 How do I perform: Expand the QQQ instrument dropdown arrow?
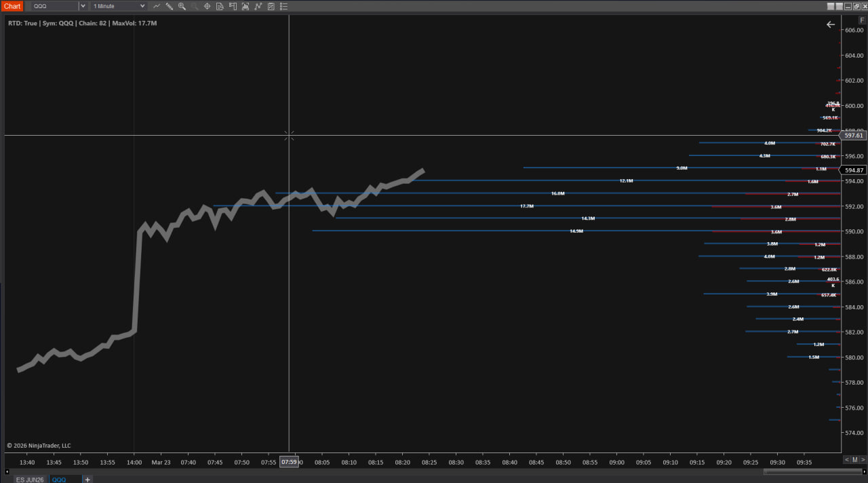tap(83, 6)
